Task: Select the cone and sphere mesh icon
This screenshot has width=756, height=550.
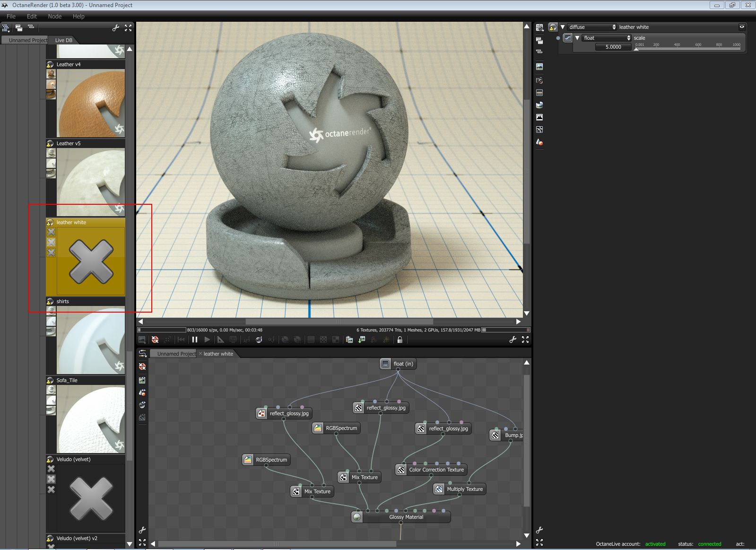Action: pos(539,142)
